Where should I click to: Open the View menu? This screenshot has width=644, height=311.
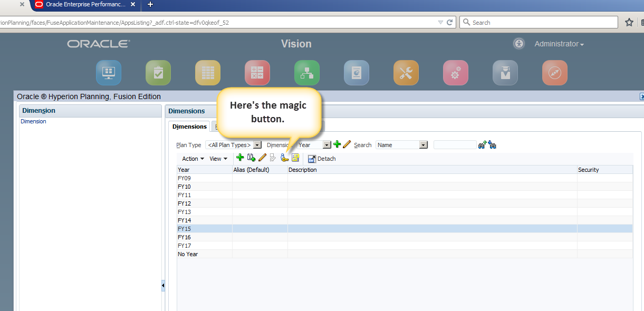pos(218,159)
